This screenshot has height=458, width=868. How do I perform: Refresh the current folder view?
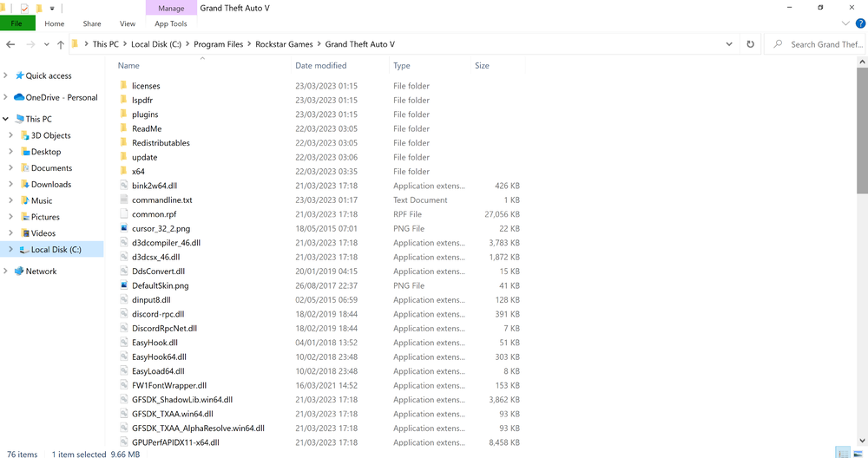tap(750, 44)
